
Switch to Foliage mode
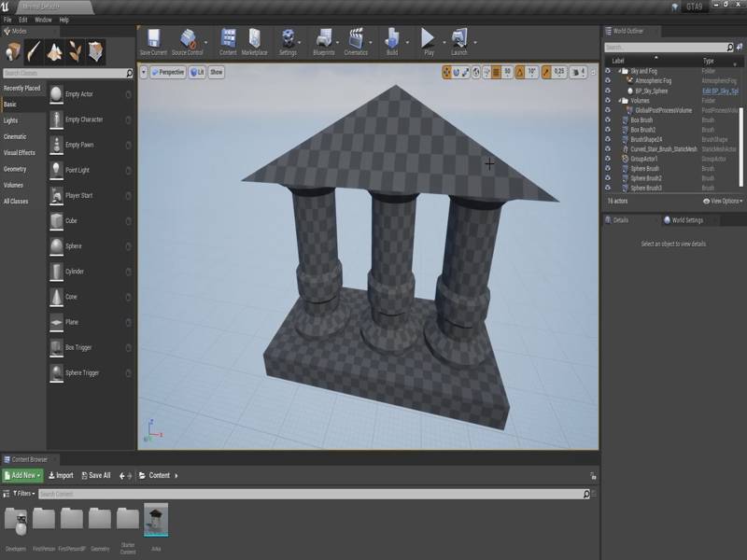click(77, 50)
